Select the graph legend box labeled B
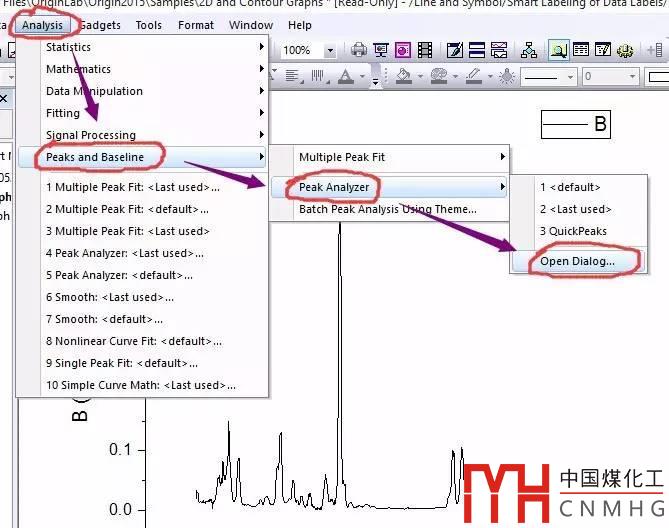 (x=576, y=124)
